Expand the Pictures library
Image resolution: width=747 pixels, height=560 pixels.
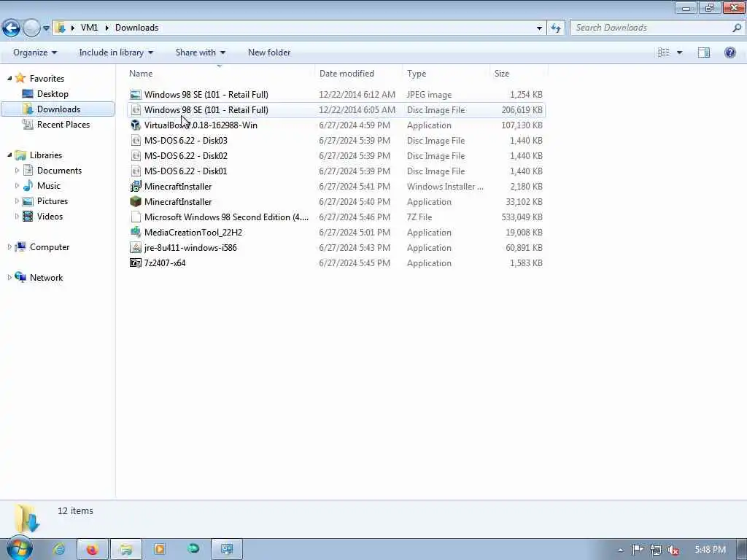18,201
